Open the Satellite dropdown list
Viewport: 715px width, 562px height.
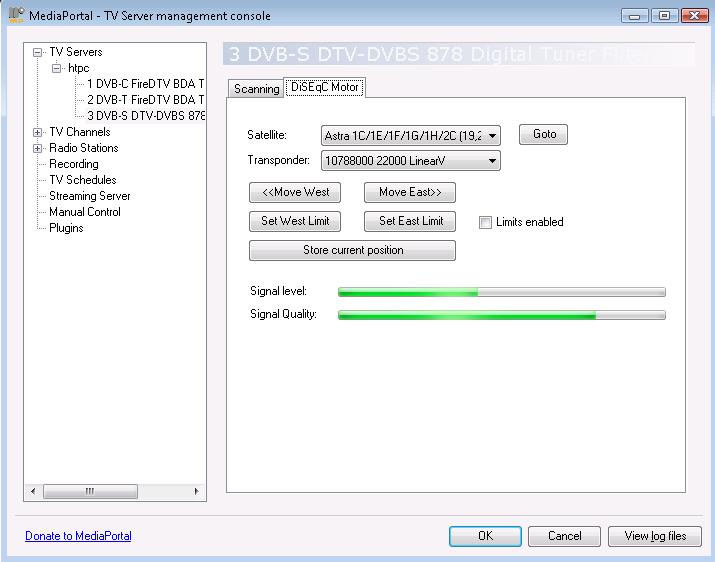(x=494, y=135)
